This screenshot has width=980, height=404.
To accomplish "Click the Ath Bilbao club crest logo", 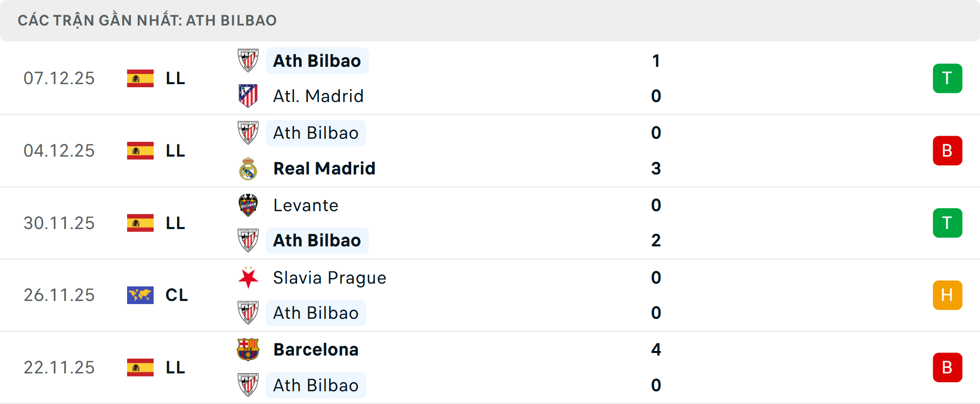I will click(249, 60).
